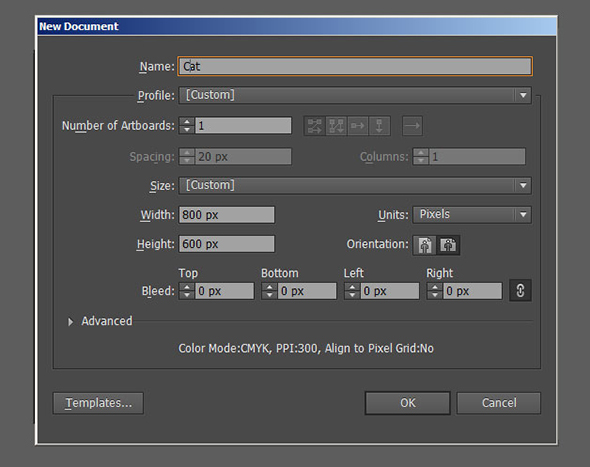Decrease the Right bleed value
This screenshot has width=590, height=467.
[x=435, y=295]
